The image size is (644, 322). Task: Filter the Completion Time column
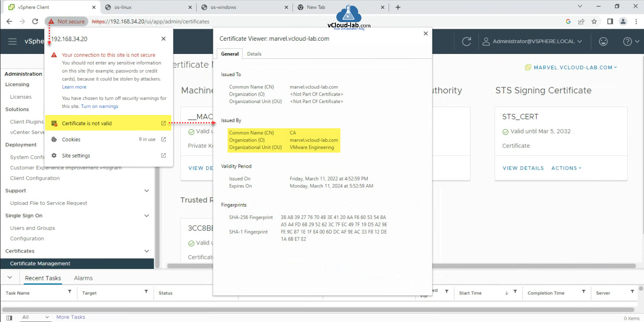[584, 292]
